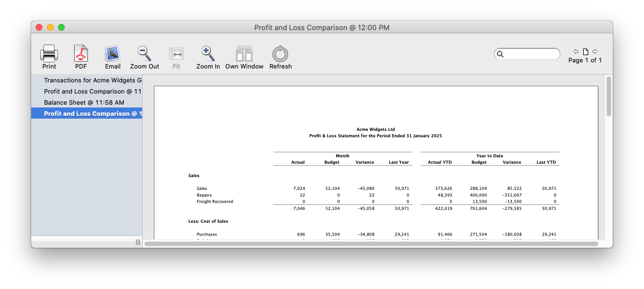Select highlighted Profit and Loss Comparison report

(x=87, y=114)
